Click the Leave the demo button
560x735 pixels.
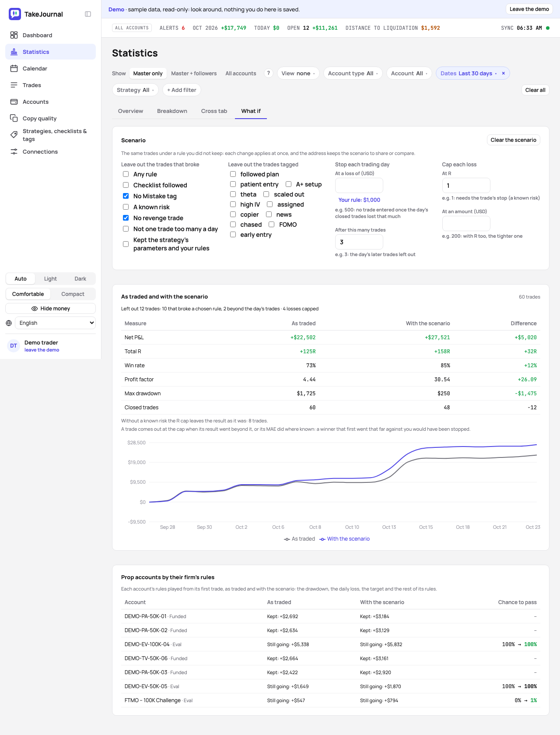tap(529, 9)
